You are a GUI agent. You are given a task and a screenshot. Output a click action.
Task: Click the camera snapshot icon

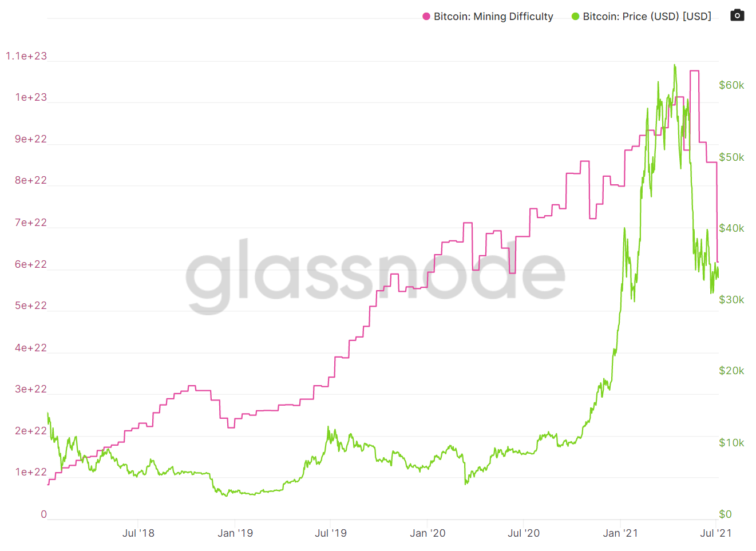click(x=737, y=15)
